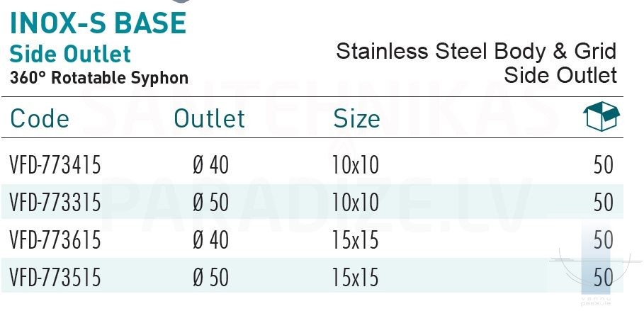This screenshot has width=644, height=311.
Task: Click product code VFD-773415
Action: (x=56, y=166)
